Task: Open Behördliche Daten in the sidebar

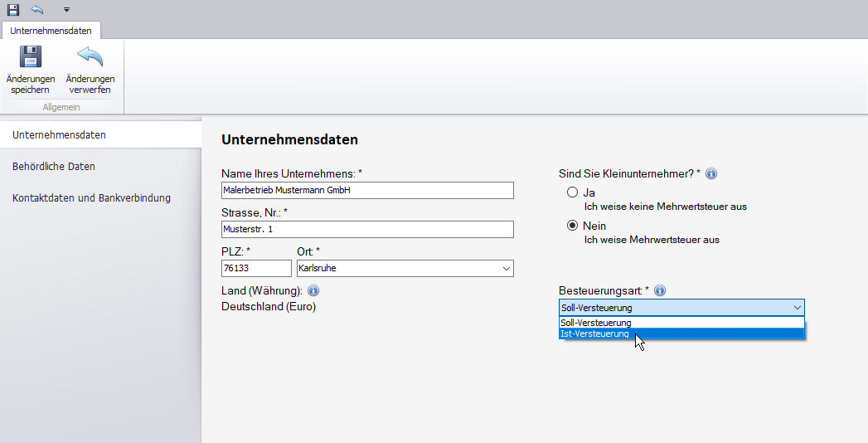Action: 54,166
